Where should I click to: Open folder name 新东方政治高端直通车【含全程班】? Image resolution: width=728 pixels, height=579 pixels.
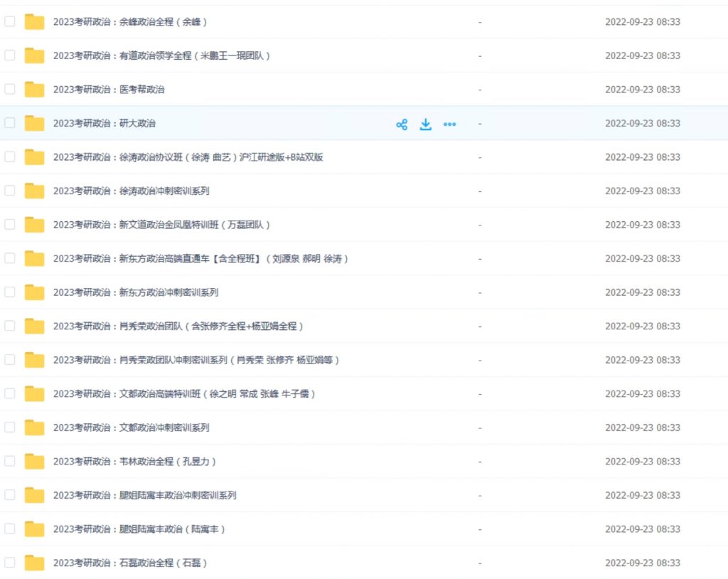200,258
